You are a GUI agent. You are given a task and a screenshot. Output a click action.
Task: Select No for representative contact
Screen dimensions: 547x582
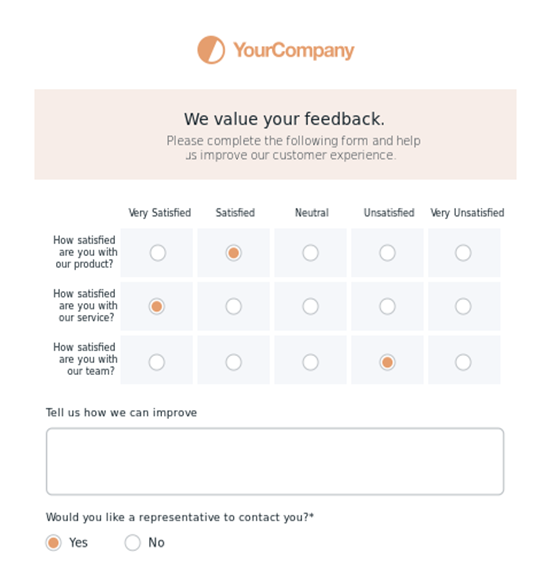point(132,543)
